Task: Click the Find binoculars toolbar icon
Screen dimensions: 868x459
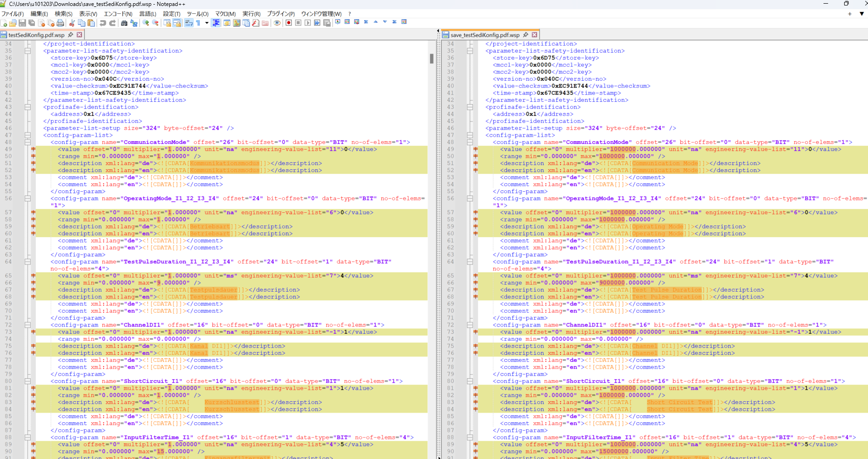Action: coord(124,23)
